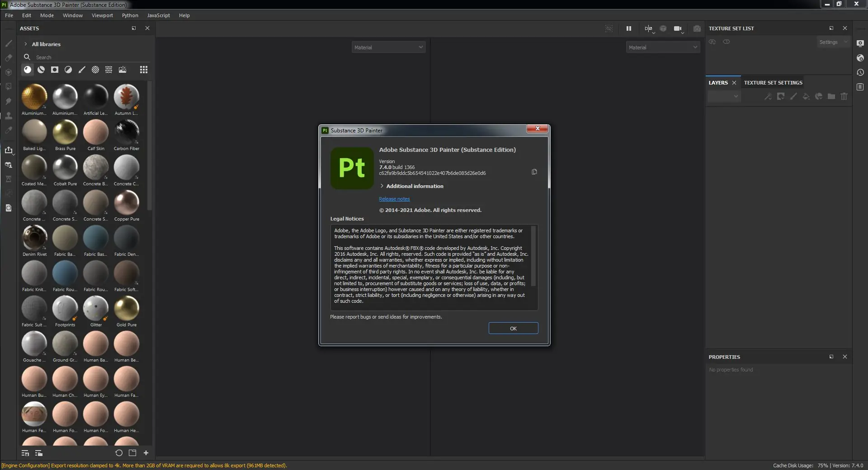Delete layer with trash icon
Viewport: 868px width, 470px height.
pos(844,96)
